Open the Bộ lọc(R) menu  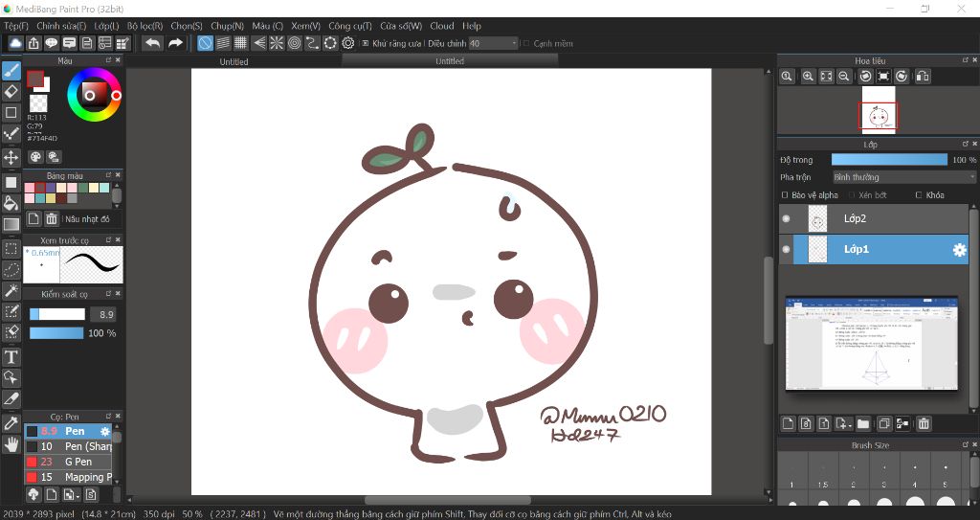145,26
